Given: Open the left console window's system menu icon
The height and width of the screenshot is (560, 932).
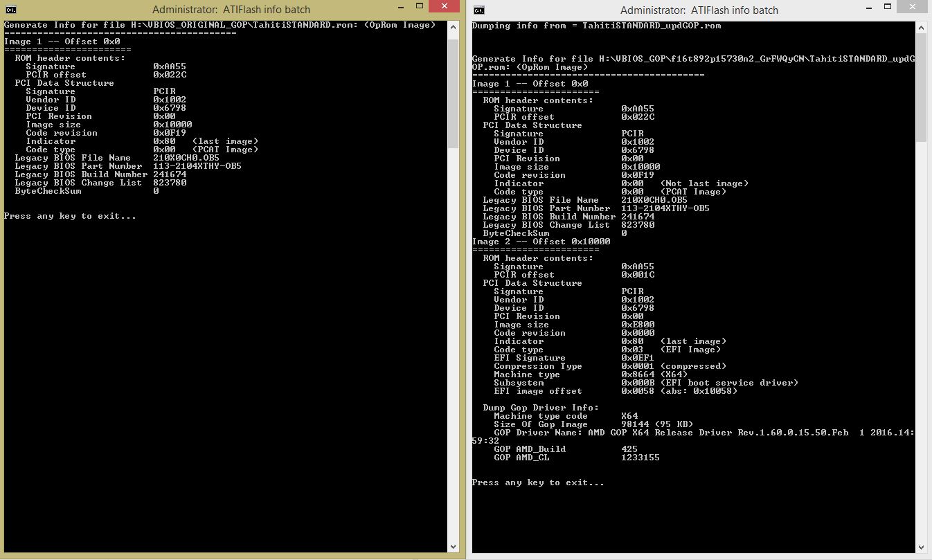Looking at the screenshot, I should (x=10, y=10).
